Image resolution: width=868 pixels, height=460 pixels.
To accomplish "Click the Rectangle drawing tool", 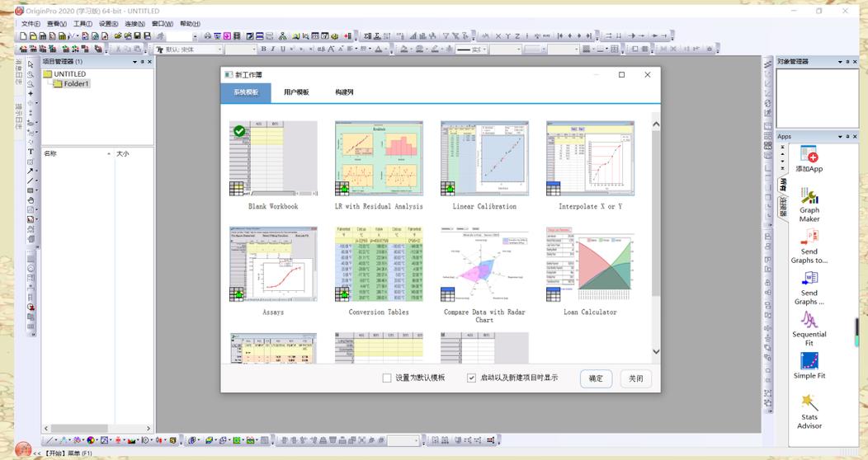I will click(31, 190).
